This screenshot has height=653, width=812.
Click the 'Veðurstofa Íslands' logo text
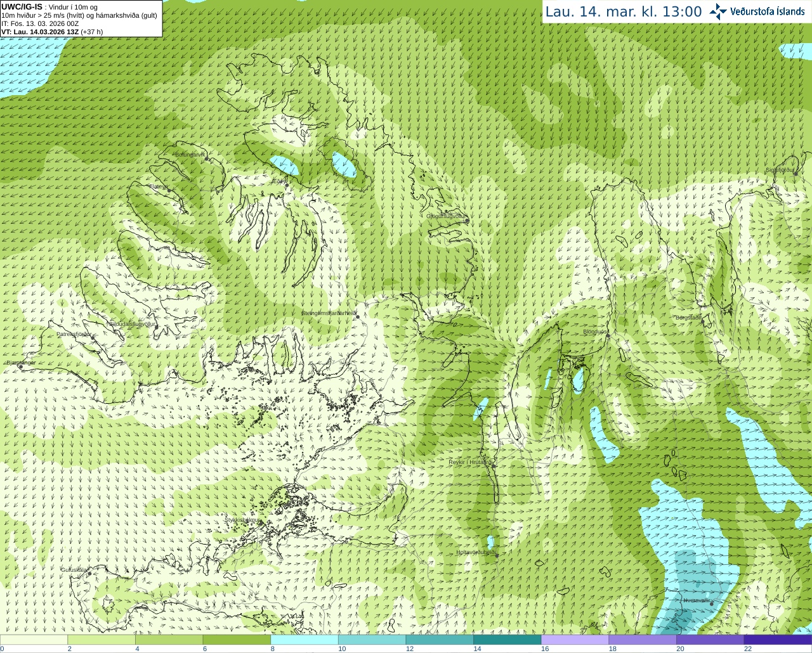point(767,11)
